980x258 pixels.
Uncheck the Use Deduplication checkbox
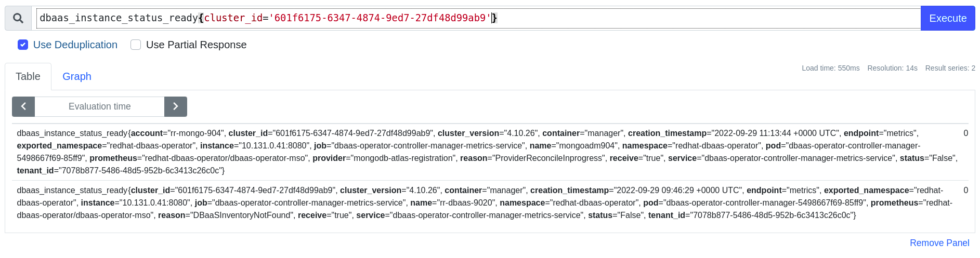(x=23, y=45)
